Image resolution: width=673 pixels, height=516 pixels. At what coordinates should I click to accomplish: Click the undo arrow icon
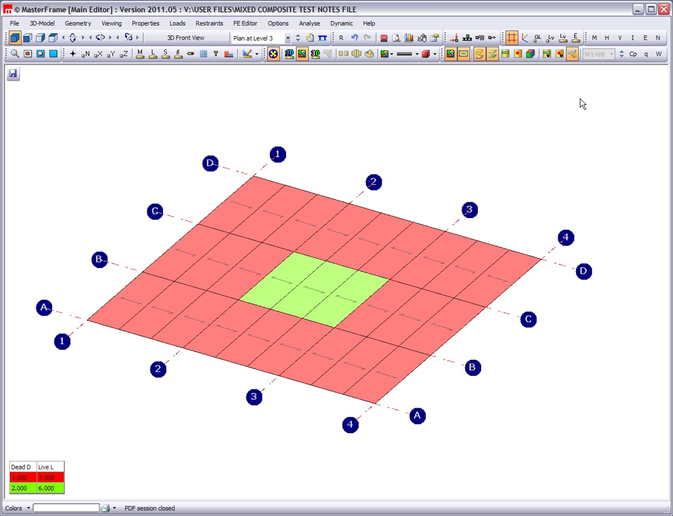coord(354,38)
